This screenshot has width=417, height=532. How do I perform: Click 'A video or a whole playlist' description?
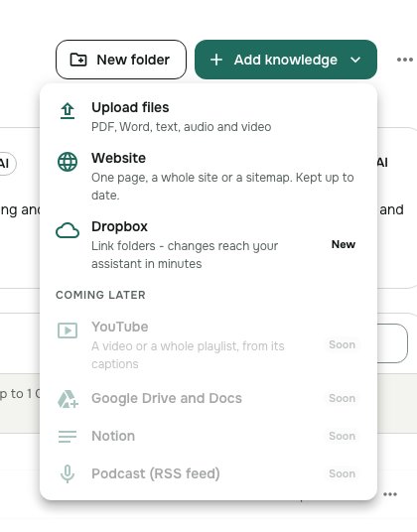(x=188, y=355)
